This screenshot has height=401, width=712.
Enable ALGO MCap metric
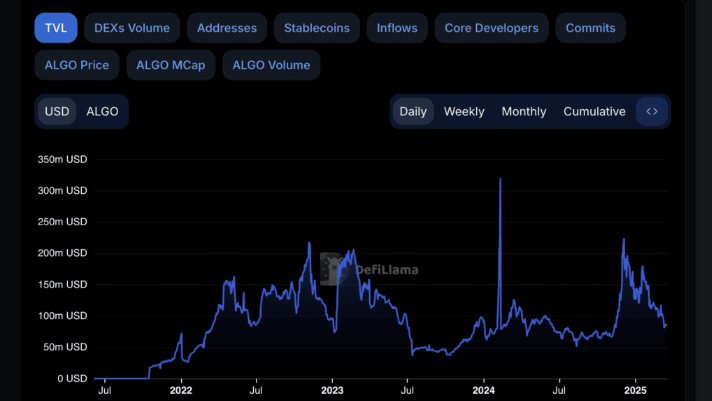click(172, 65)
